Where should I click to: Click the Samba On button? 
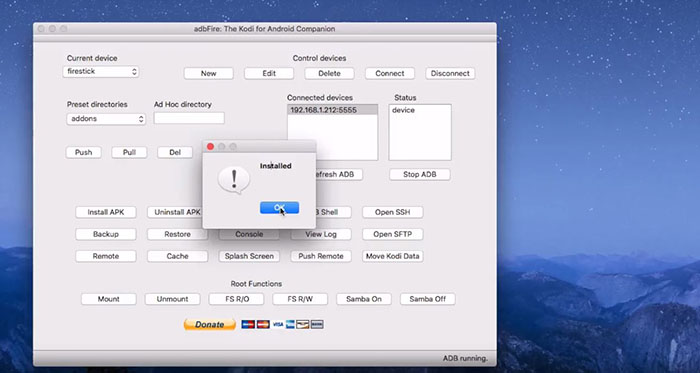(364, 299)
